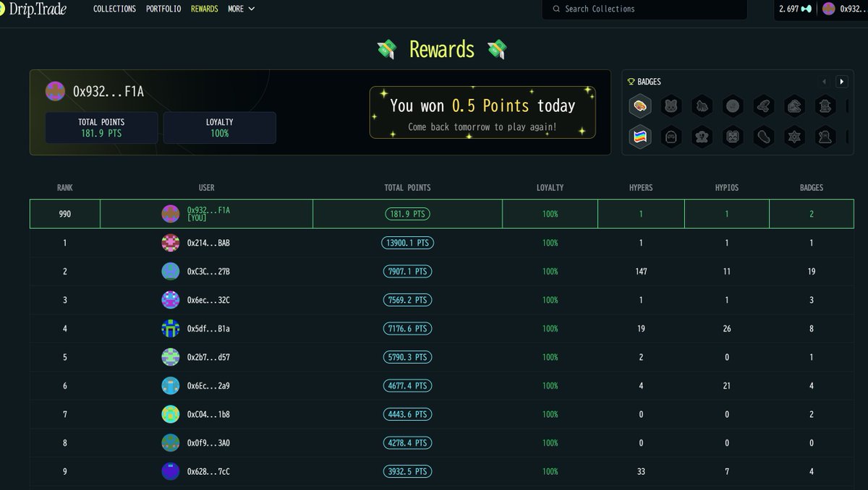
Task: Select the earned bread-shaped badge
Action: tap(640, 106)
